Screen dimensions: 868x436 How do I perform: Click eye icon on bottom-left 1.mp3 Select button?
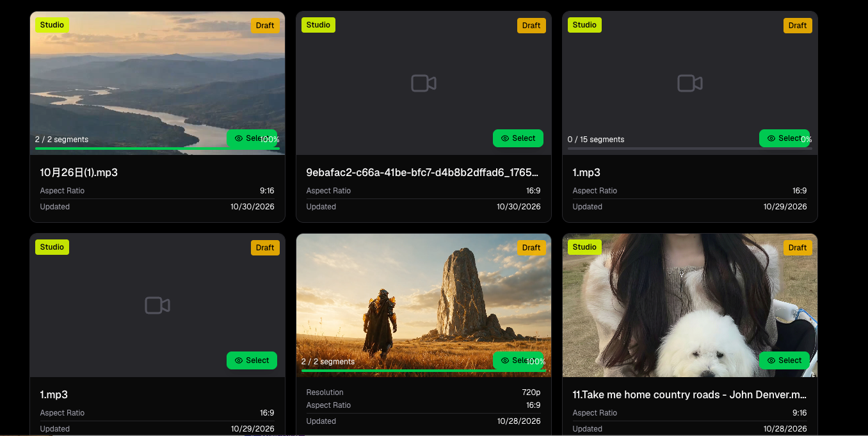click(x=239, y=360)
